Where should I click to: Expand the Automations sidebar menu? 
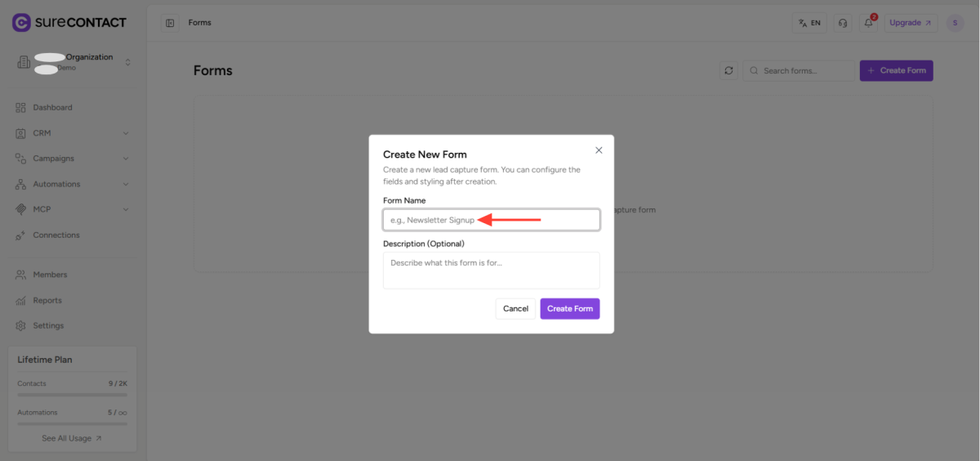click(73, 184)
